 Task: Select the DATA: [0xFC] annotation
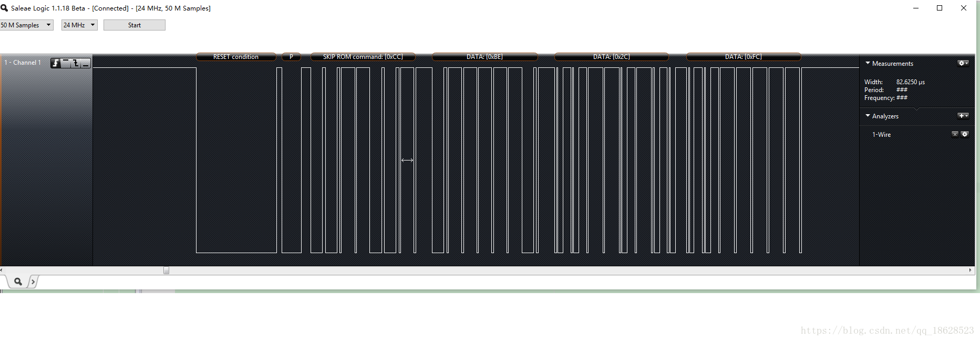click(x=744, y=57)
